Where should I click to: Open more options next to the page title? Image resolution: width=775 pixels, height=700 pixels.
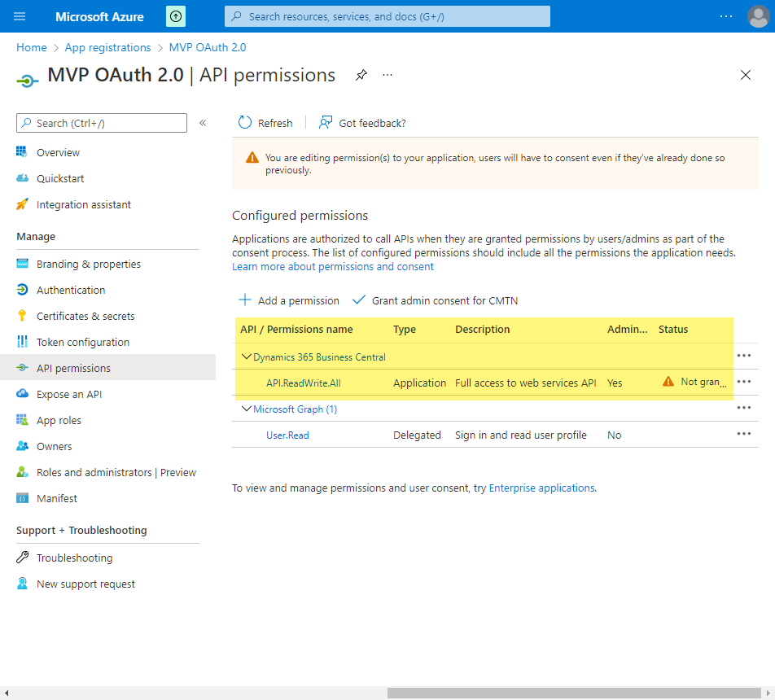(387, 75)
